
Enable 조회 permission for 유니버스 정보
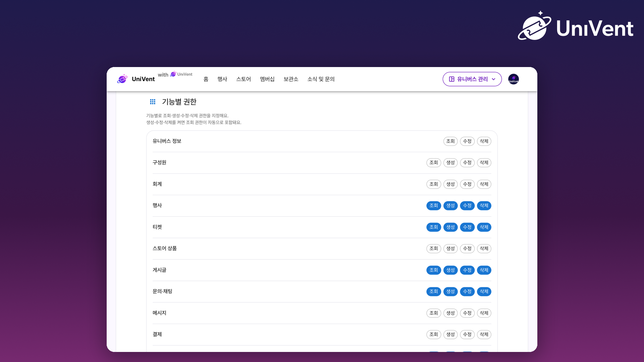point(450,141)
